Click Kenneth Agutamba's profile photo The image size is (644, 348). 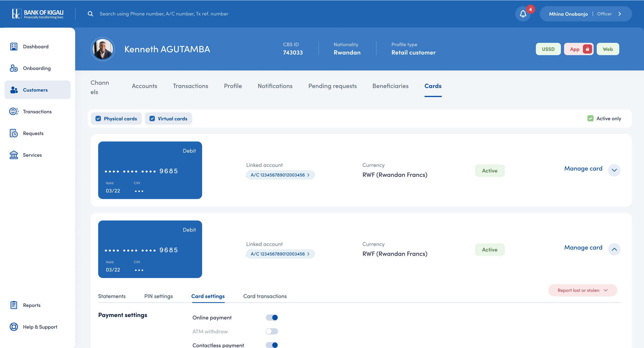pyautogui.click(x=103, y=49)
